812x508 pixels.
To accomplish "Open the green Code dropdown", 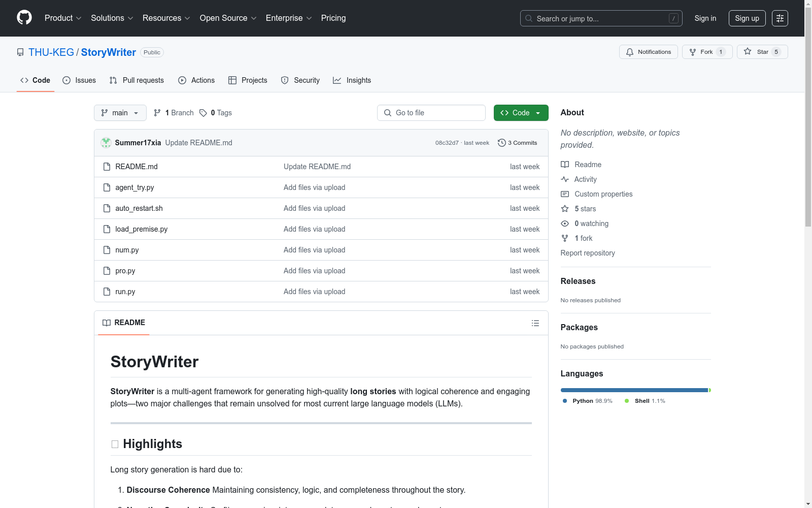I will point(521,113).
